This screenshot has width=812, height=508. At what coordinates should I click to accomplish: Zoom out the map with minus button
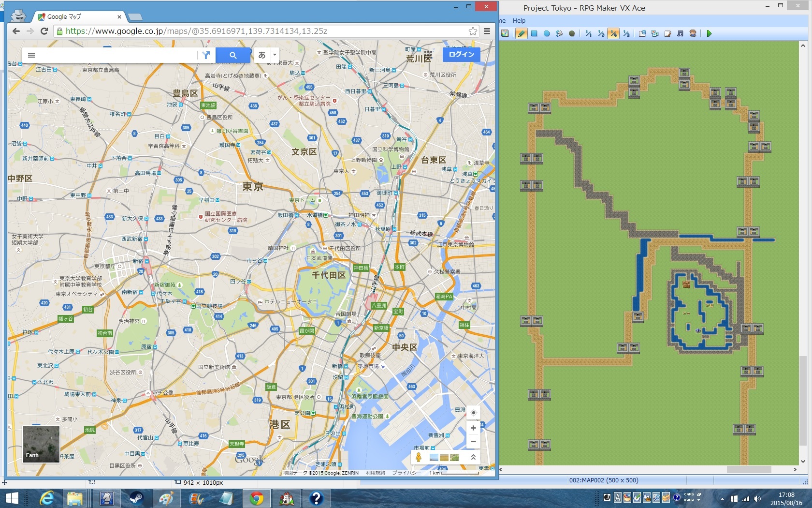473,441
